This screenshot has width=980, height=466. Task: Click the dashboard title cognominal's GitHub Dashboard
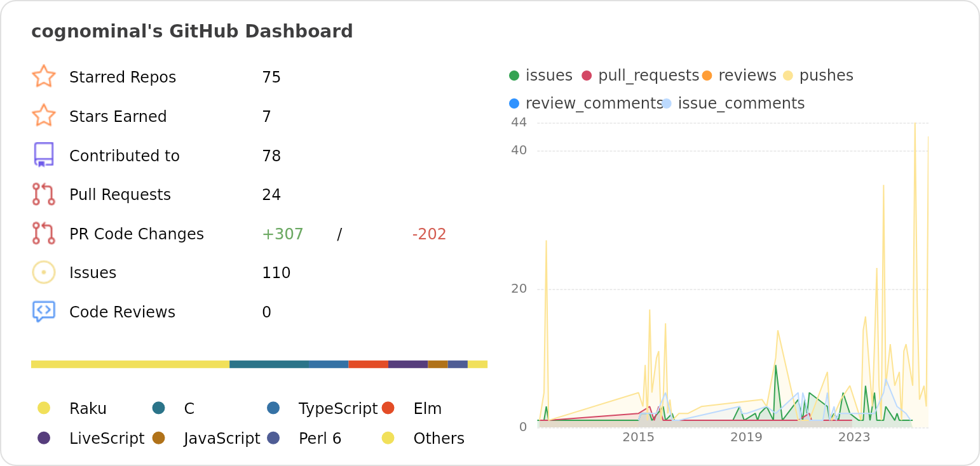pyautogui.click(x=193, y=31)
